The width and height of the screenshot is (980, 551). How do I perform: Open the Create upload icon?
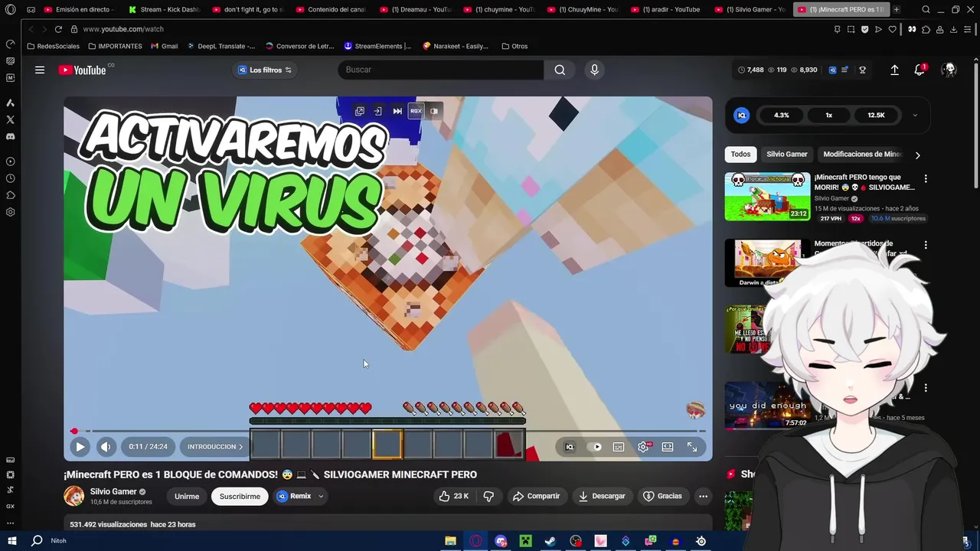(894, 70)
